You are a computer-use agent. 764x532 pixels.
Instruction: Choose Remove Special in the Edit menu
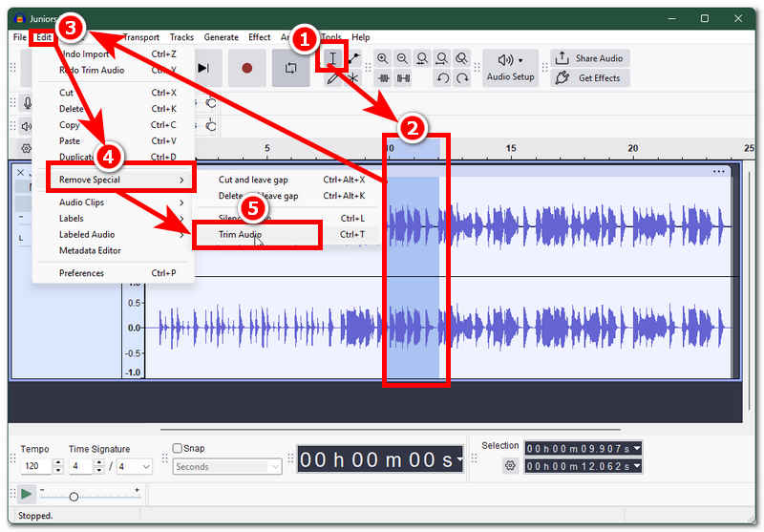pos(115,180)
